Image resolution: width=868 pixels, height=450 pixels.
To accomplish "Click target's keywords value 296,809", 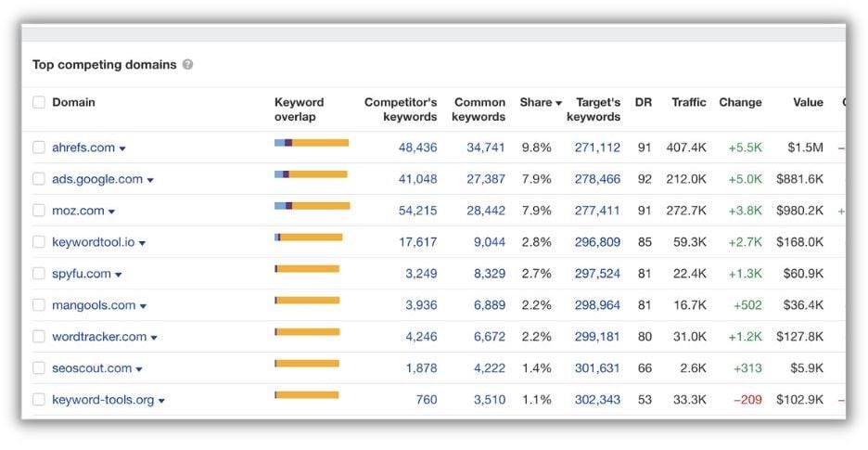I will coord(597,242).
